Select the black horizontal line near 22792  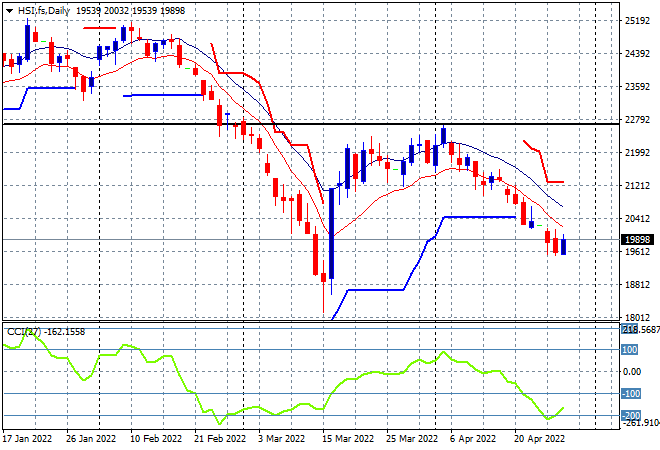pyautogui.click(x=311, y=124)
